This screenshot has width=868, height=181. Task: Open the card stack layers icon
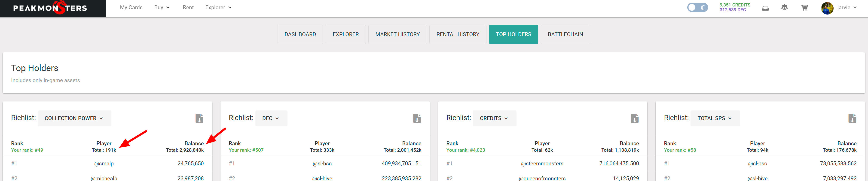coord(784,7)
